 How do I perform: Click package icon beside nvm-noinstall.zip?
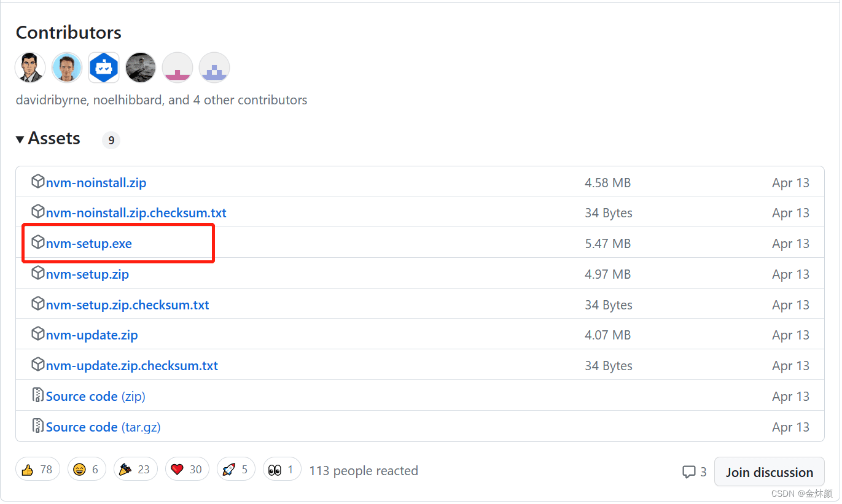[x=38, y=182]
